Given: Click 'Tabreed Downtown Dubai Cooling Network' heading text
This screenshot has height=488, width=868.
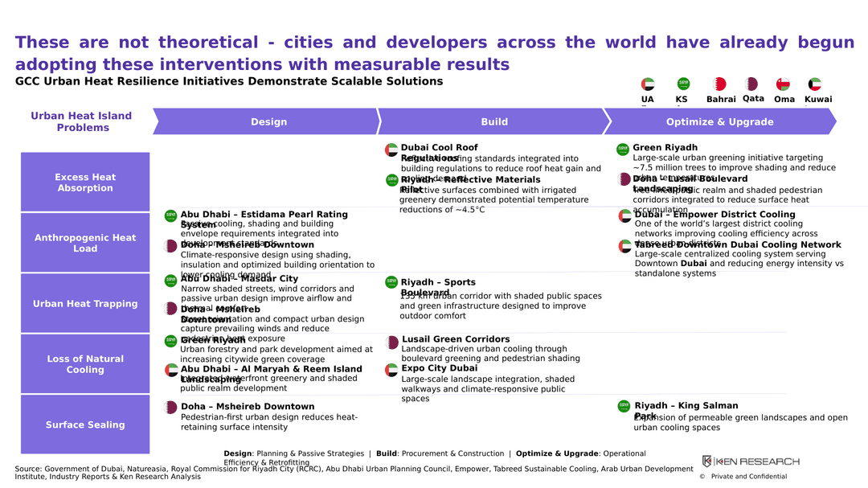Looking at the screenshot, I should [738, 244].
